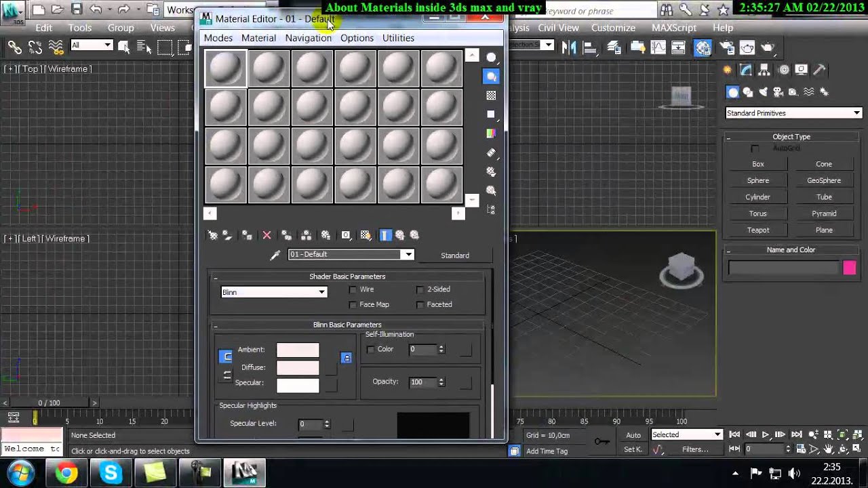The width and height of the screenshot is (868, 488).
Task: Click Put Material to Scene icon
Action: point(227,235)
